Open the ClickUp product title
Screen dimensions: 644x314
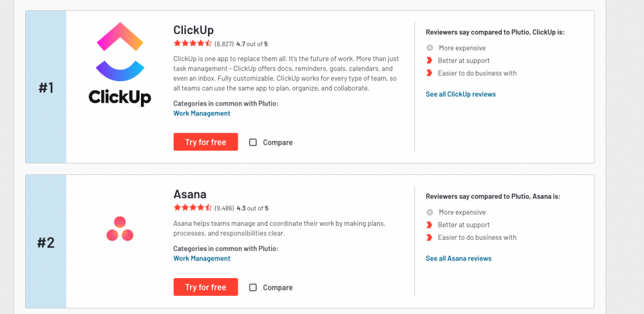tap(193, 30)
